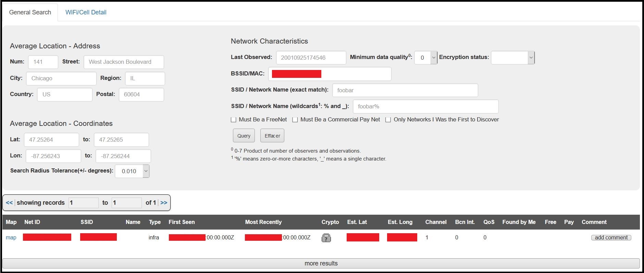644x273 pixels.
Task: Click the add comment button
Action: pyautogui.click(x=611, y=238)
